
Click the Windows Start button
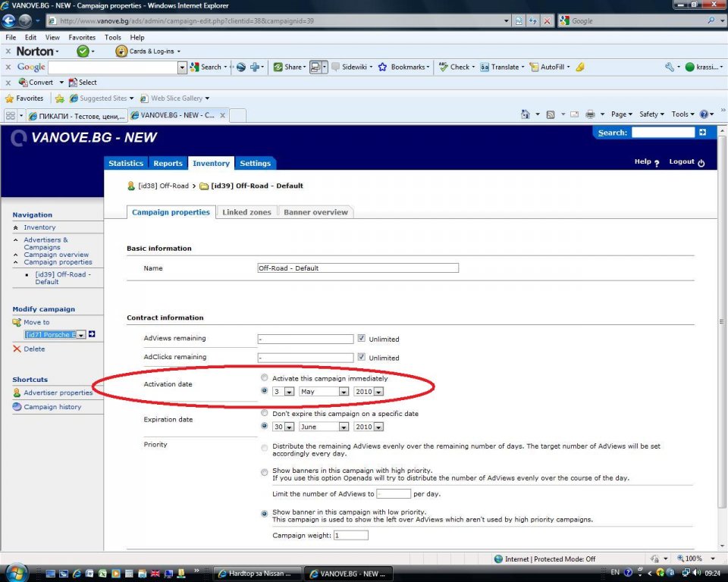15,572
